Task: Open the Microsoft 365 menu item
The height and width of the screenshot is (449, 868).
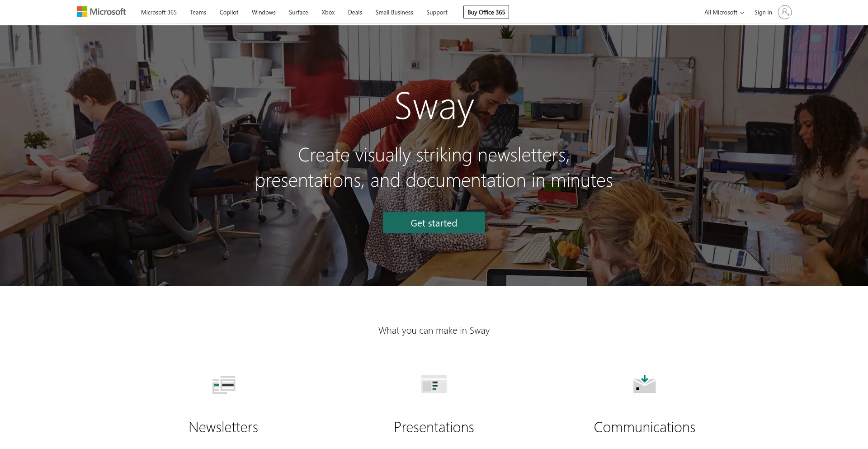Action: tap(159, 12)
